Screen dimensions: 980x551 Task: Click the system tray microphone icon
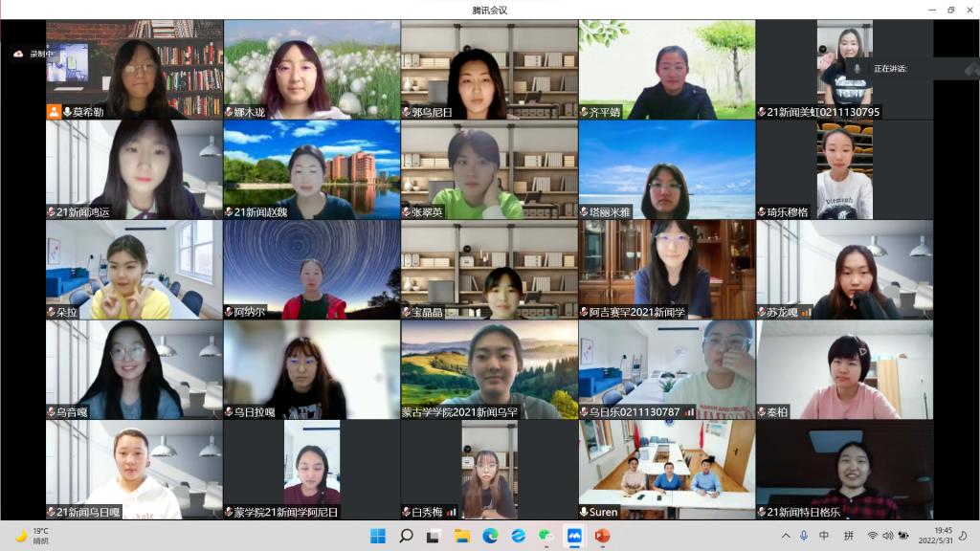(804, 536)
